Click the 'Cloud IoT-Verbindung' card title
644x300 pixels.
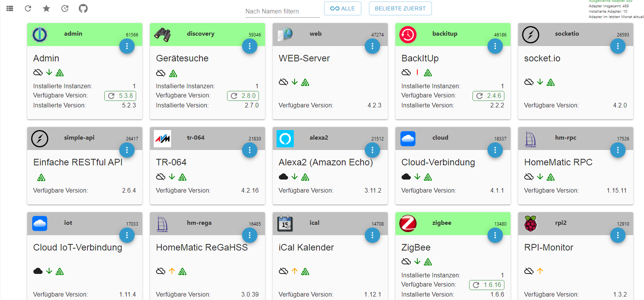click(77, 247)
